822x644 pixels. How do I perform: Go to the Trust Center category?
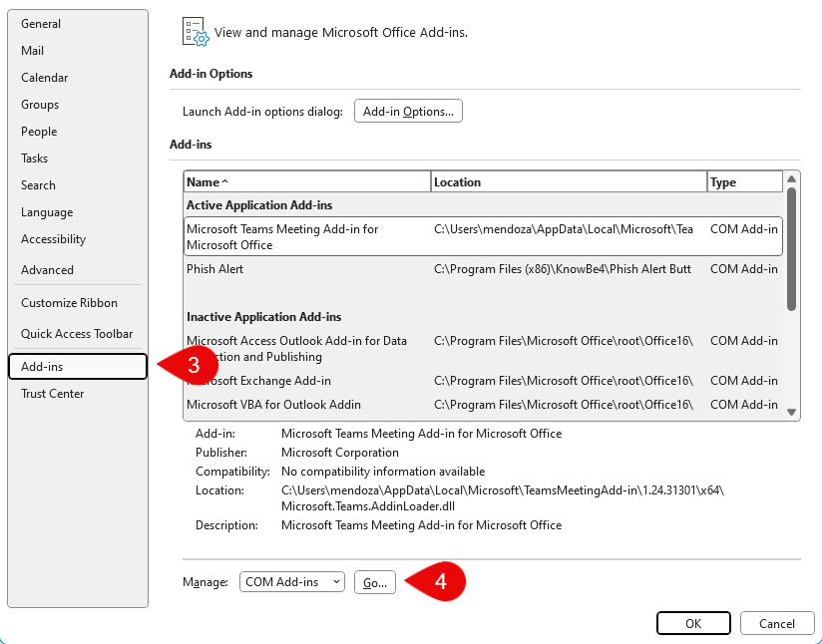click(x=53, y=394)
